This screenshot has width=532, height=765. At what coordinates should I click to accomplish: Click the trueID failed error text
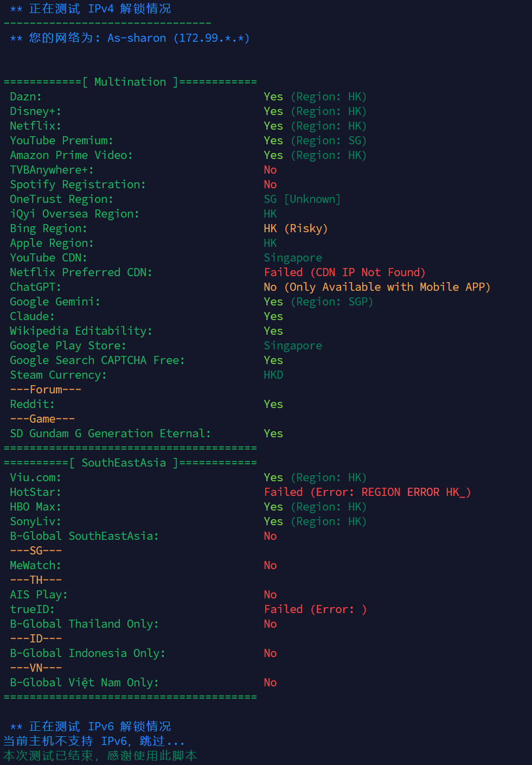tap(315, 609)
